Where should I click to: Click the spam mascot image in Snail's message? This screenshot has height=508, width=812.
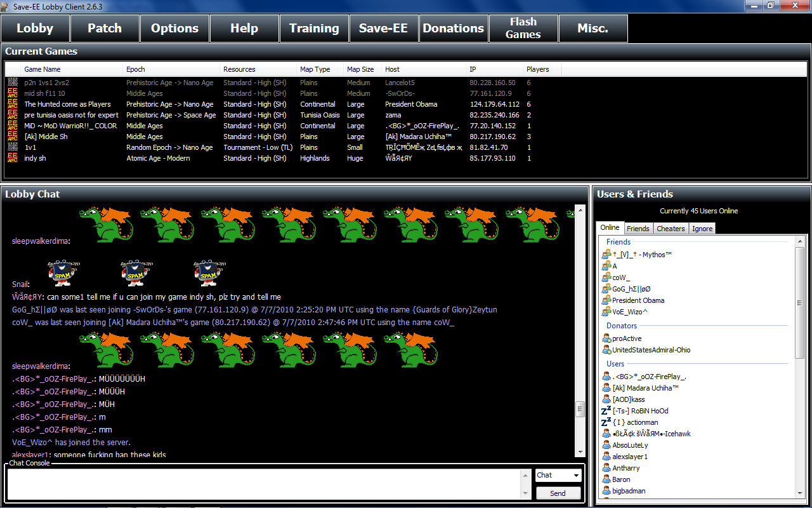63,272
